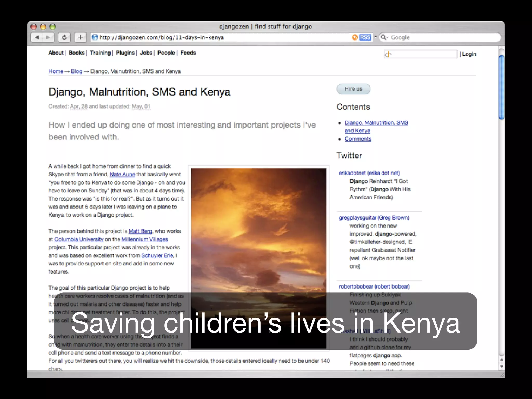Click the Hire us button
The height and width of the screenshot is (399, 532).
[353, 89]
